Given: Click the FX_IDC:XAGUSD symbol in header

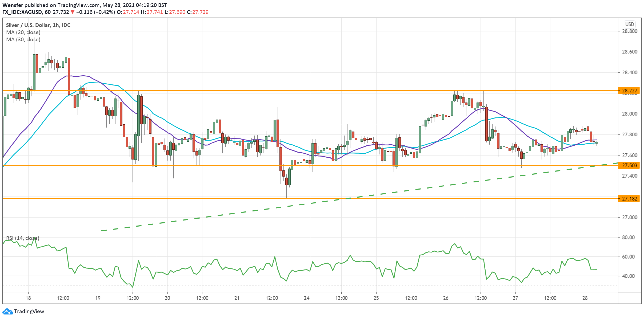Looking at the screenshot, I should click(22, 12).
